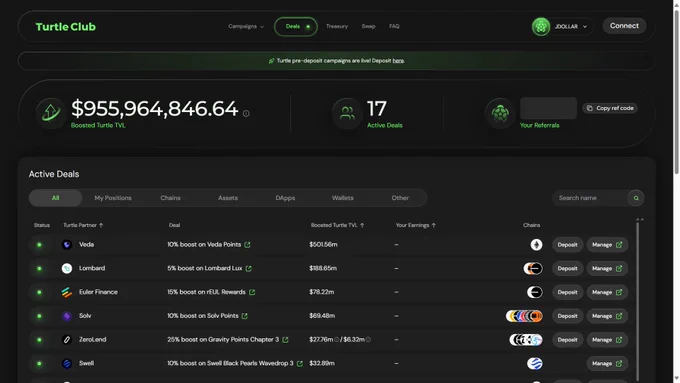Click Deposit for ZeroLend
This screenshot has height=383, width=680.
click(567, 340)
